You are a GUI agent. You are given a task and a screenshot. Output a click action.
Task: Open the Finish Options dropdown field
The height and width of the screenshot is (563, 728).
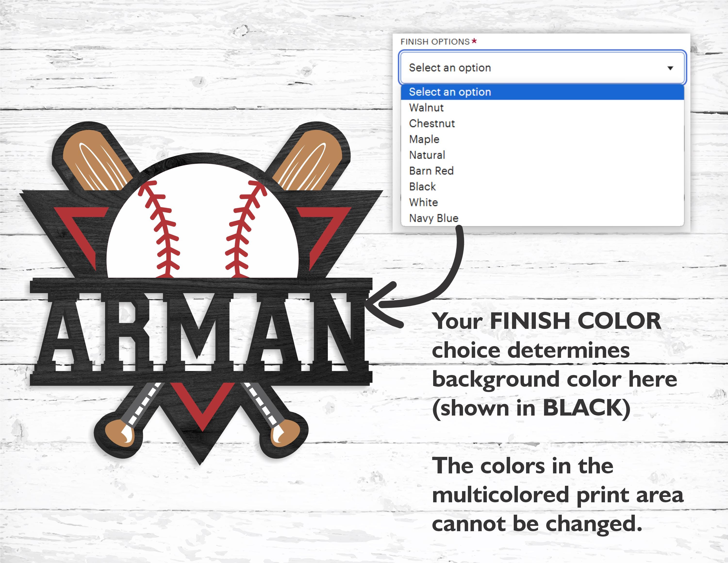[x=542, y=68]
